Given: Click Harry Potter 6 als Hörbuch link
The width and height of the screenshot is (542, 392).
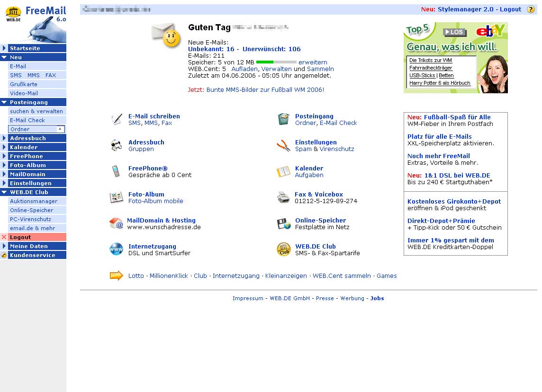Looking at the screenshot, I should pos(440,83).
